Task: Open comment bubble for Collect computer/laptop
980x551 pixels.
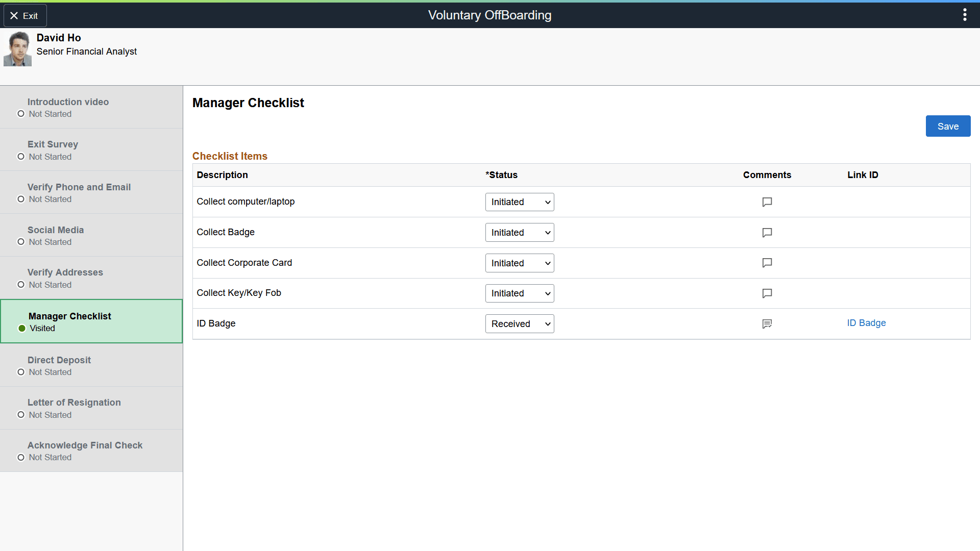Action: tap(767, 202)
